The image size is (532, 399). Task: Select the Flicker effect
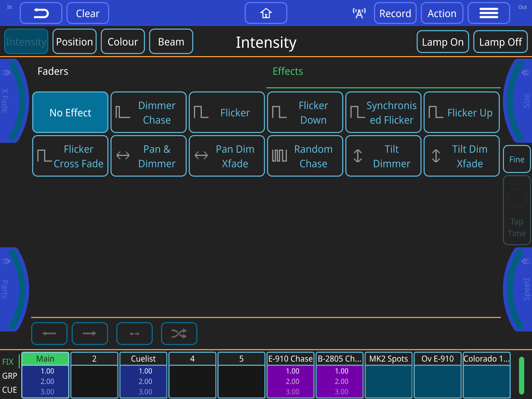click(227, 112)
